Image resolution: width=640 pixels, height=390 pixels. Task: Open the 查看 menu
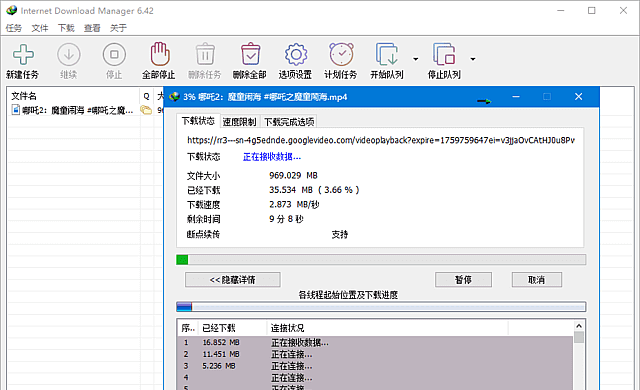click(x=92, y=28)
